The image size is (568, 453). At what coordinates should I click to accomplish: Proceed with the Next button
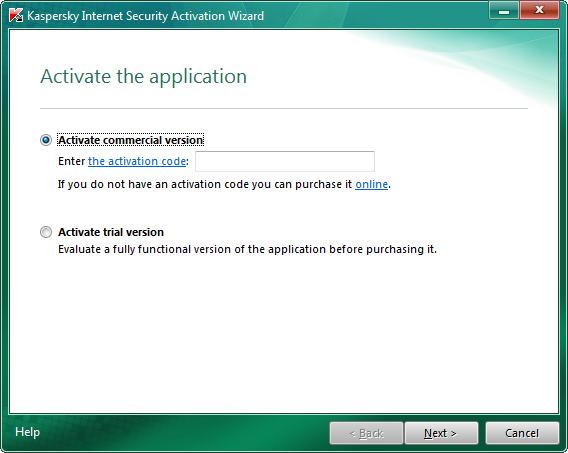pos(441,433)
